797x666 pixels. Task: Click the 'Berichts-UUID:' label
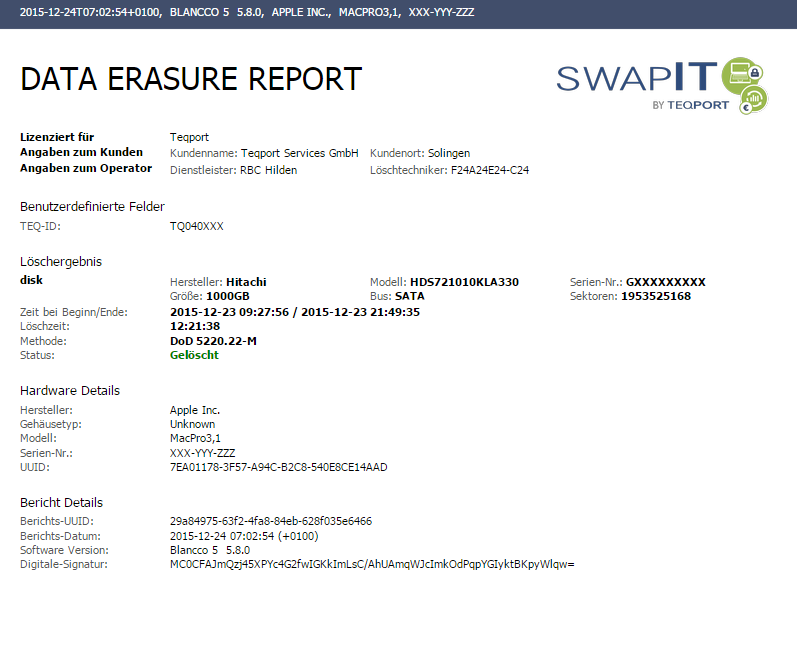[x=57, y=522]
